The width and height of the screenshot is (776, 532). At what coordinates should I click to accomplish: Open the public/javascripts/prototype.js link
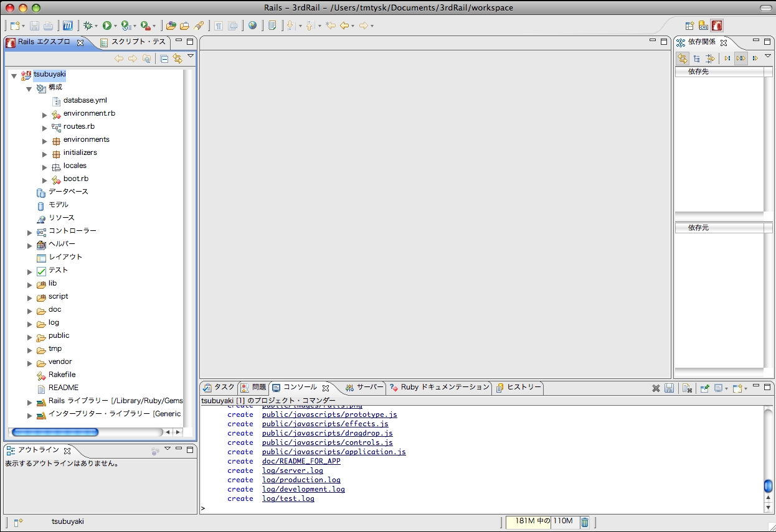tap(329, 414)
